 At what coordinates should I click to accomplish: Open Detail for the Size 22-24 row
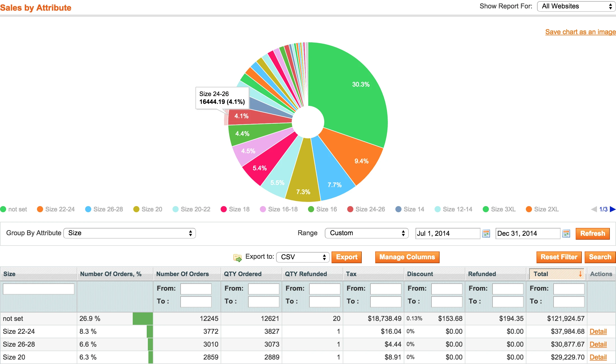click(598, 331)
